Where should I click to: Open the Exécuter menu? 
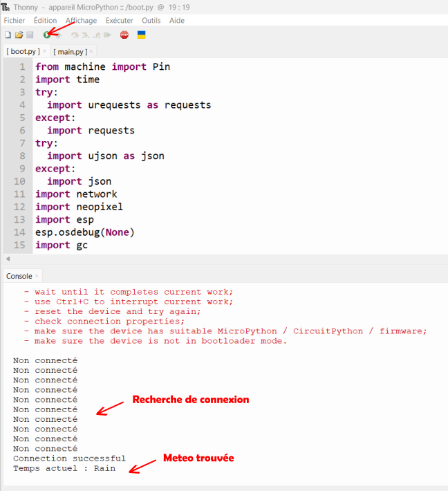[x=119, y=21]
